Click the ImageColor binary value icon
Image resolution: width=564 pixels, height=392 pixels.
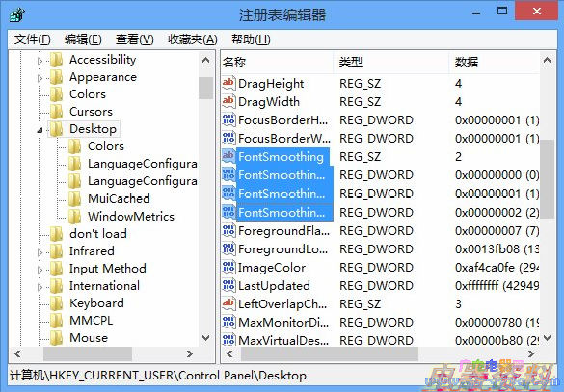point(228,268)
